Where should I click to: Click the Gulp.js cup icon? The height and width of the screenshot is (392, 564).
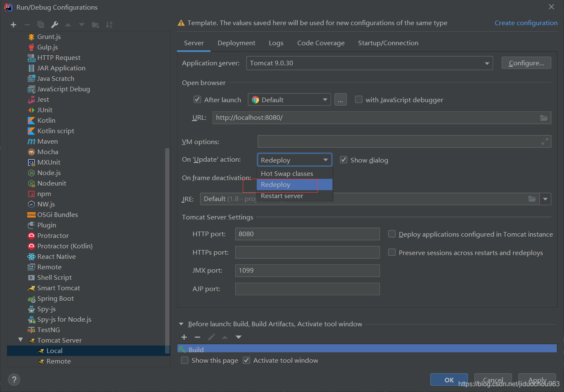(x=31, y=47)
